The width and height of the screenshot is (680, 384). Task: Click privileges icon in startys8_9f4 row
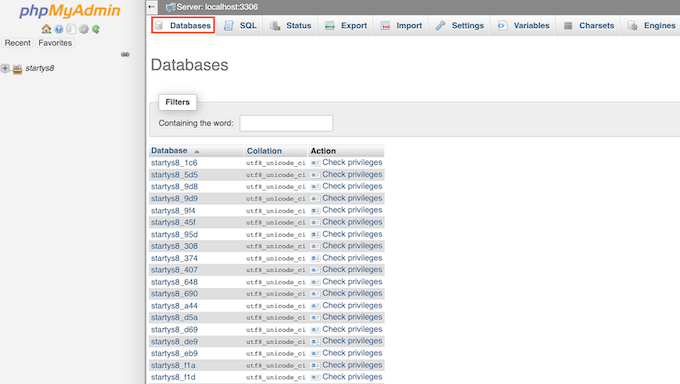coord(315,210)
